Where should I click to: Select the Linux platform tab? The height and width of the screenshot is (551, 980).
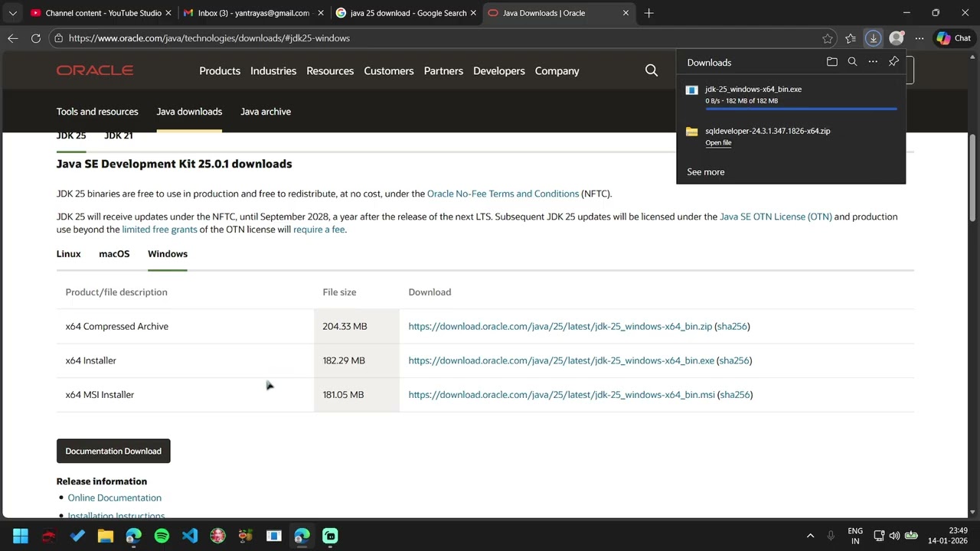tap(68, 254)
